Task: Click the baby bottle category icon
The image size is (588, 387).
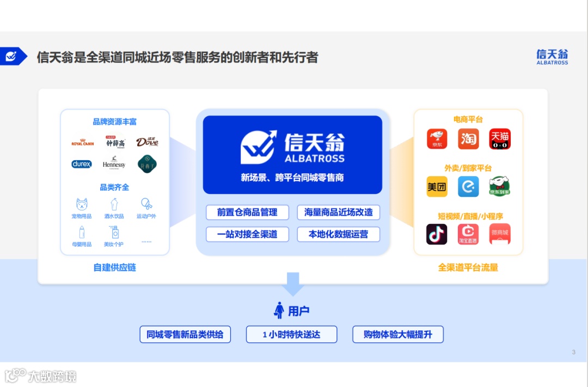Action: [x=82, y=232]
